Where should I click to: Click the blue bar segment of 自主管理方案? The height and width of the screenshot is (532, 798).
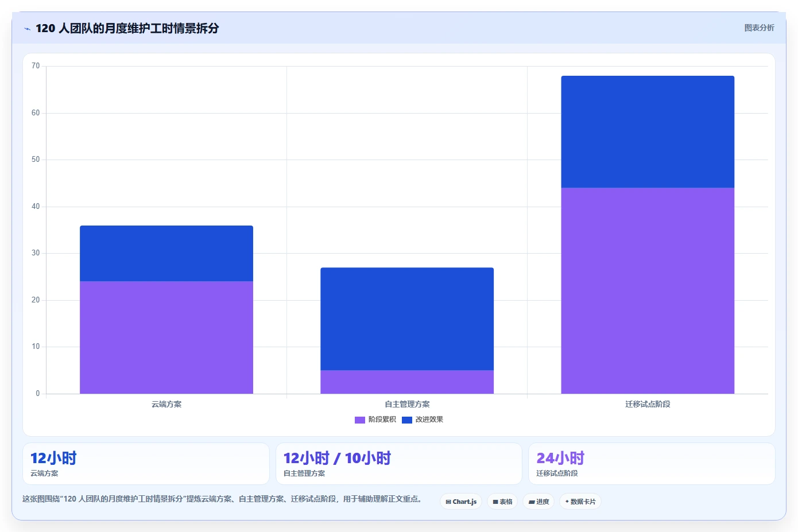407,319
